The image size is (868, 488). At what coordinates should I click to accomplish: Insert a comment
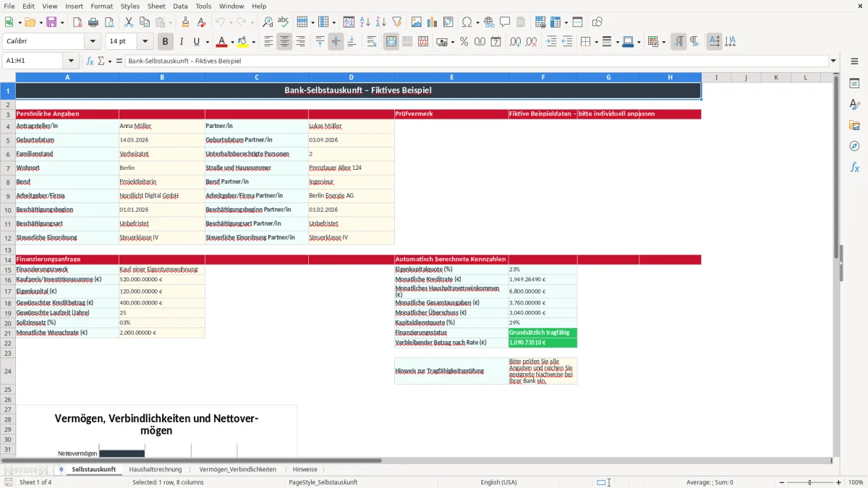504,22
